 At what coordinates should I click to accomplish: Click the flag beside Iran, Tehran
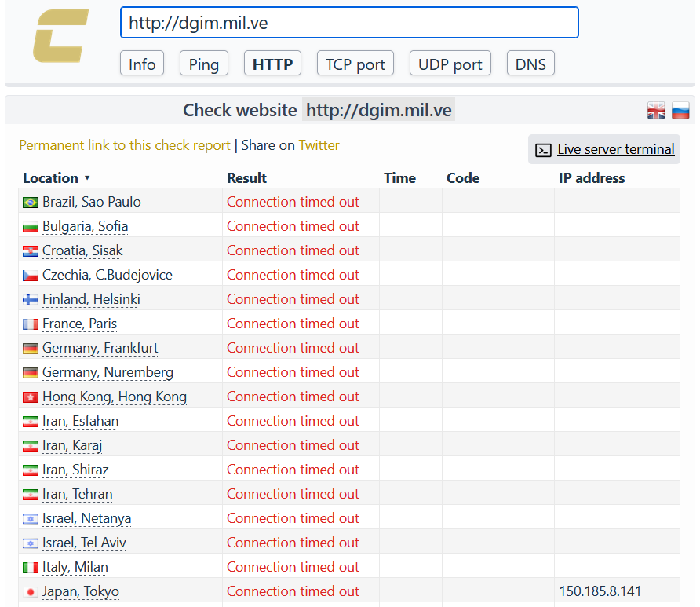31,495
